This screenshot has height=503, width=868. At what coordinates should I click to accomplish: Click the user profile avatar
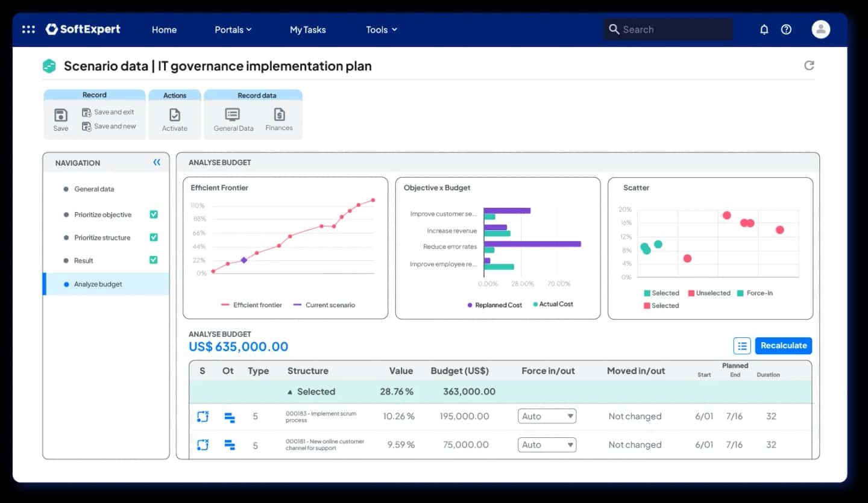820,29
